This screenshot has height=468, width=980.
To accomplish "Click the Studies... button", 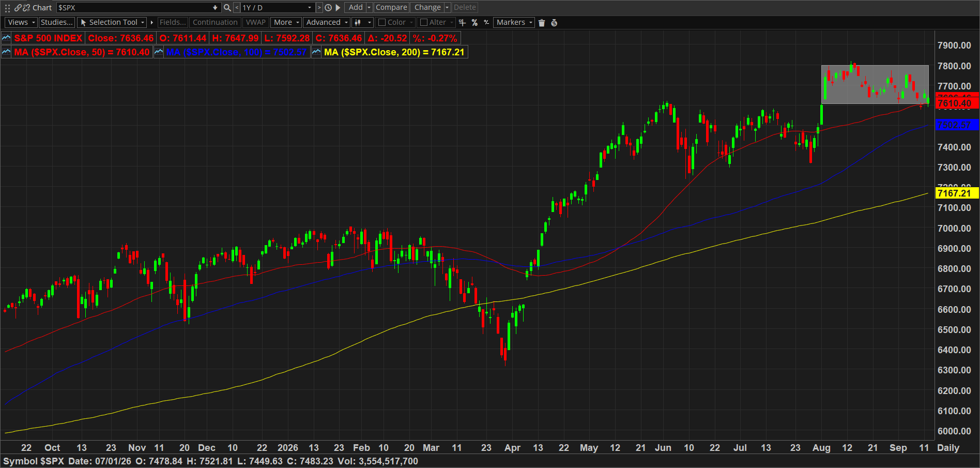I will click(x=57, y=23).
